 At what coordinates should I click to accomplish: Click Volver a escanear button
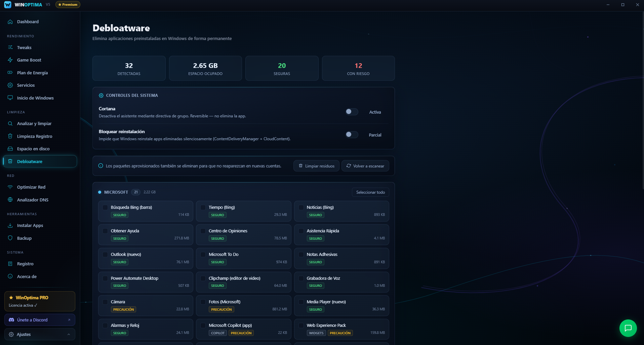[x=365, y=166]
